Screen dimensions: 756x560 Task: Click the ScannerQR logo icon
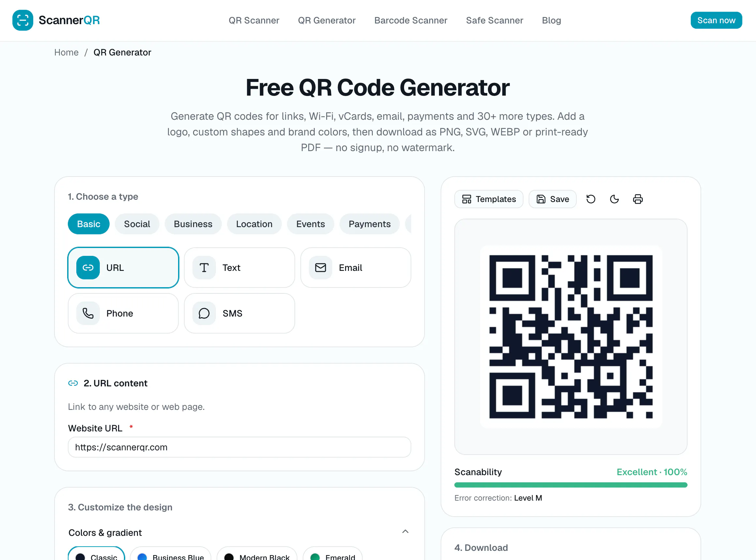[x=23, y=20]
